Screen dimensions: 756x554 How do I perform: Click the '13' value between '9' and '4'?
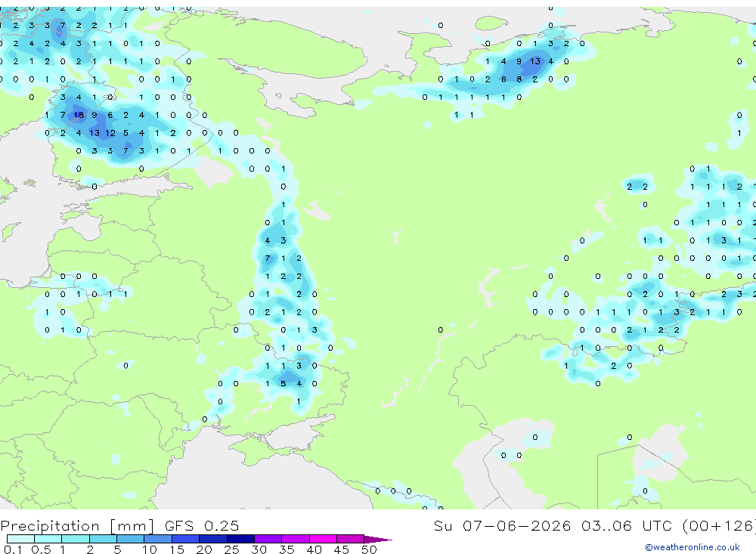535,61
